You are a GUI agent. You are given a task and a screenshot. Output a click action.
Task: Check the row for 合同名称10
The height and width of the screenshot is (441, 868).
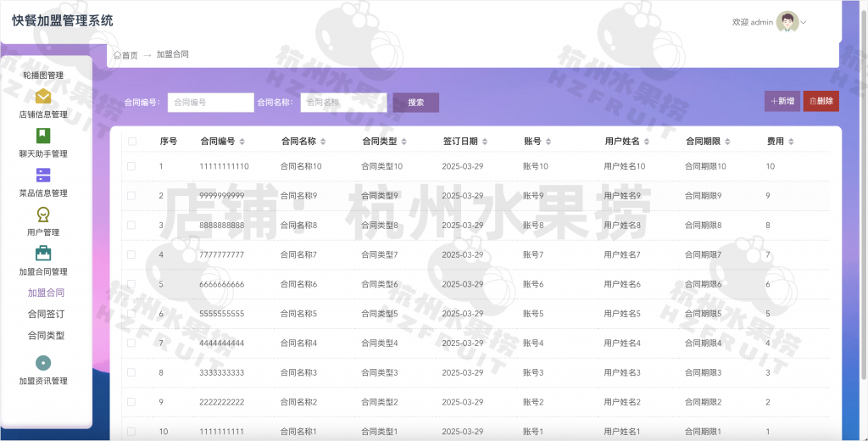click(x=131, y=166)
